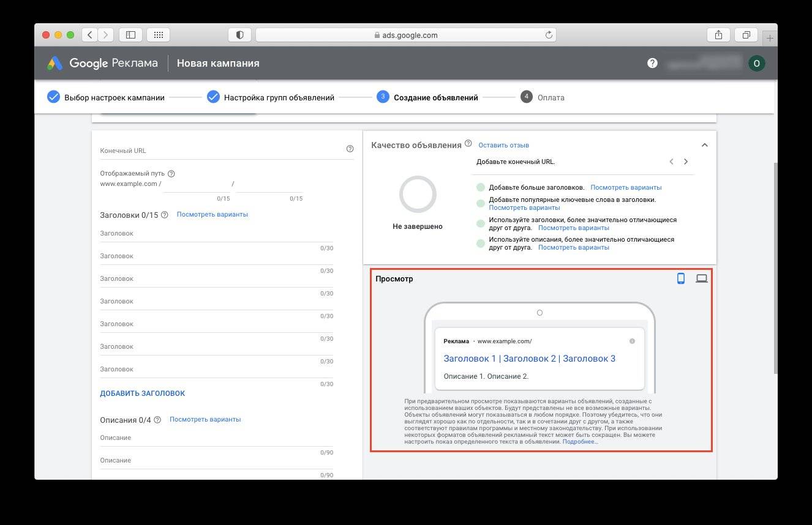Go to next ad quality suggestion
The image size is (812, 525).
[x=686, y=162]
